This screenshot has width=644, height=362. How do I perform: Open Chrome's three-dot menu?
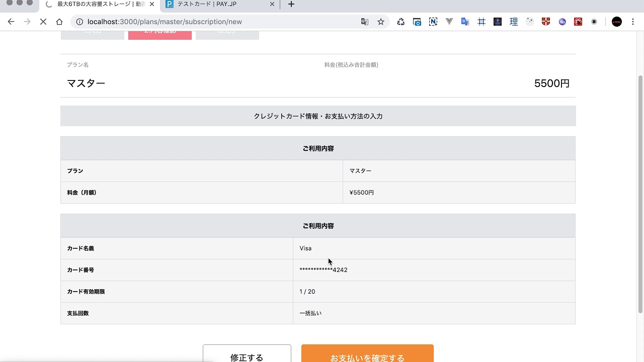click(633, 22)
